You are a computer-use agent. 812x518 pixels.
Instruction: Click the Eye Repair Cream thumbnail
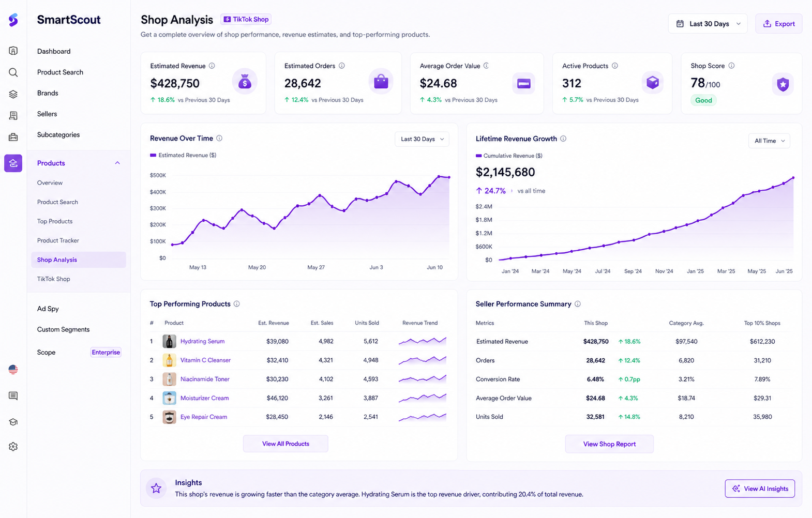point(169,417)
